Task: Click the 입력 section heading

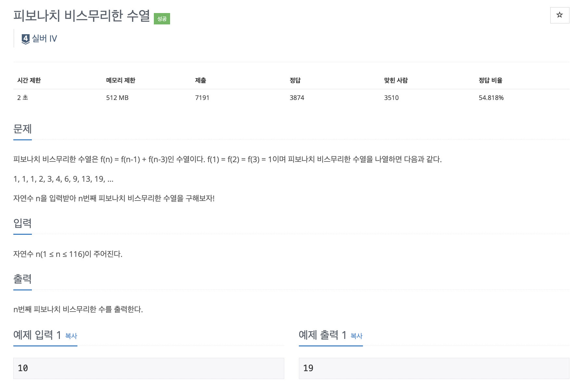Action: (x=22, y=223)
